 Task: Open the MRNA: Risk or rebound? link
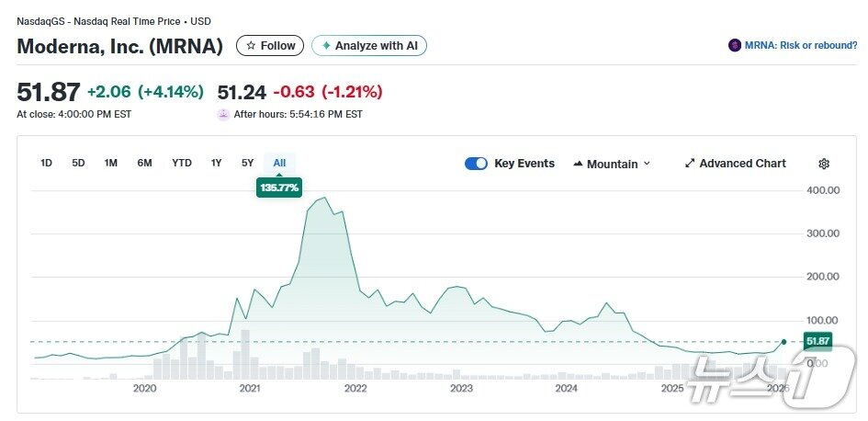coord(800,45)
